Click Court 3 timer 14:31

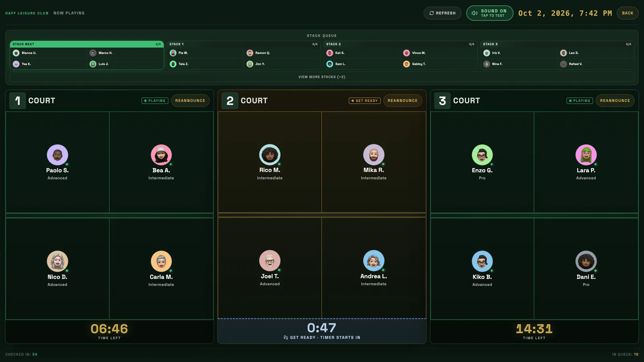point(534,329)
